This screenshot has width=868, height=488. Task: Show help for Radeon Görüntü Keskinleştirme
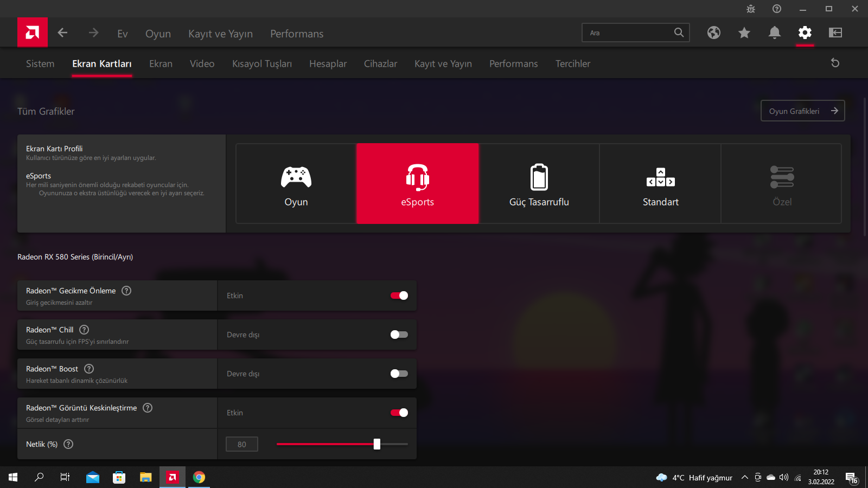148,408
